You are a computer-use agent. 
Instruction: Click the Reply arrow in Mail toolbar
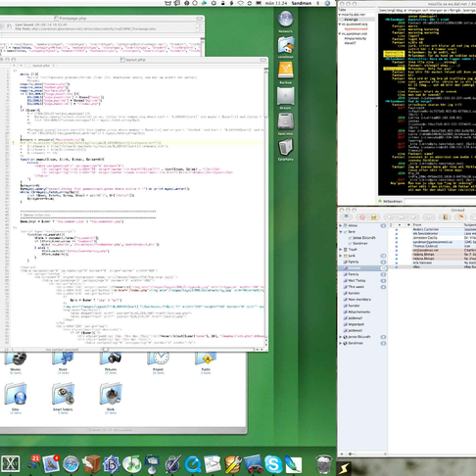[389, 217]
